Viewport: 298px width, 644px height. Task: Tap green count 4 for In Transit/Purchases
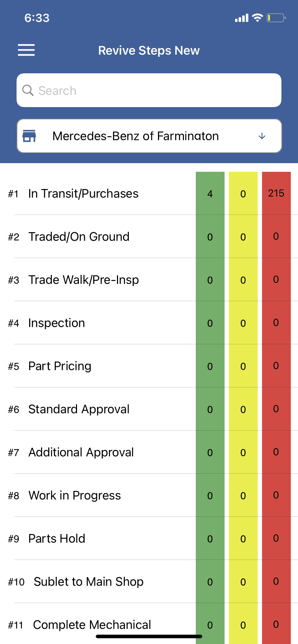[210, 194]
